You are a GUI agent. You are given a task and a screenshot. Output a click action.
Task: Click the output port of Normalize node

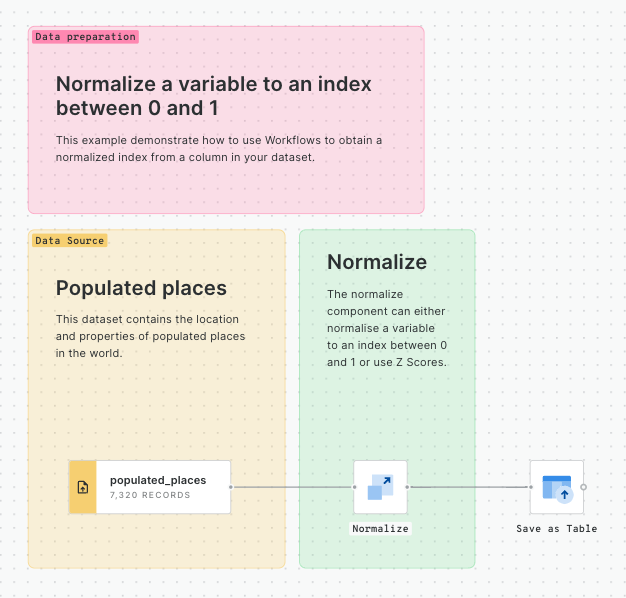click(409, 487)
